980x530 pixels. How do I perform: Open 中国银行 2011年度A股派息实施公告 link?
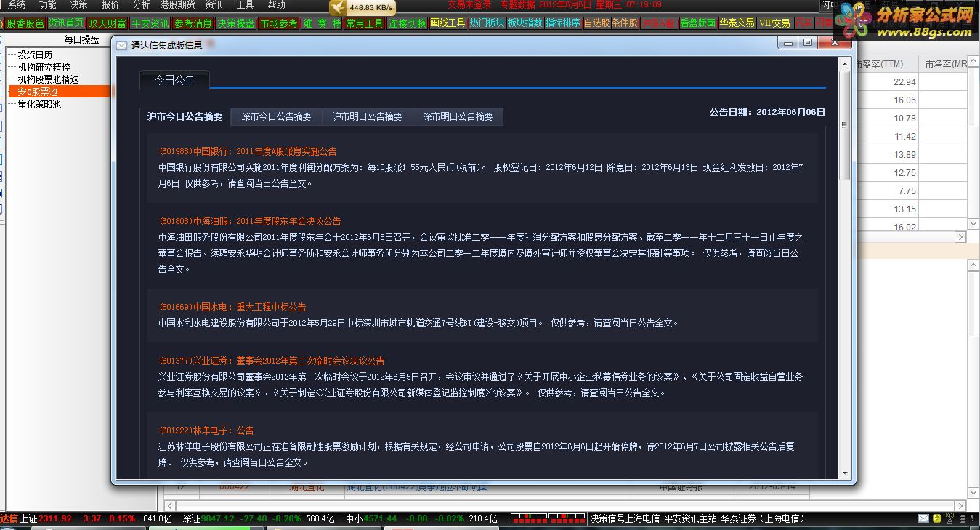[248, 151]
